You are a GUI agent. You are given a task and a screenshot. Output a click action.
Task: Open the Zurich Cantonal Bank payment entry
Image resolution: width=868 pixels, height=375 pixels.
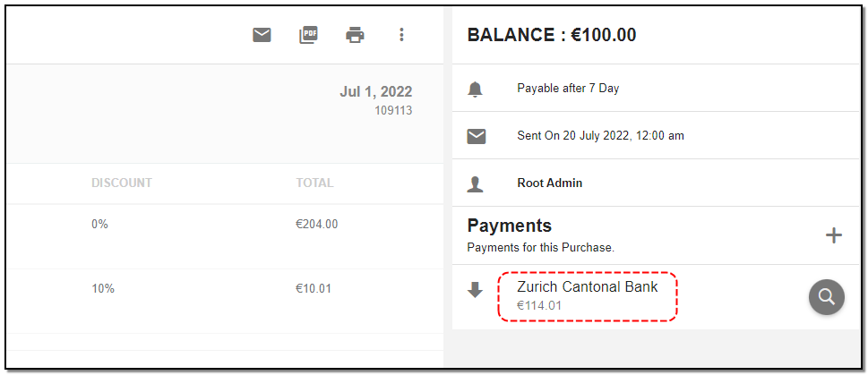(587, 287)
